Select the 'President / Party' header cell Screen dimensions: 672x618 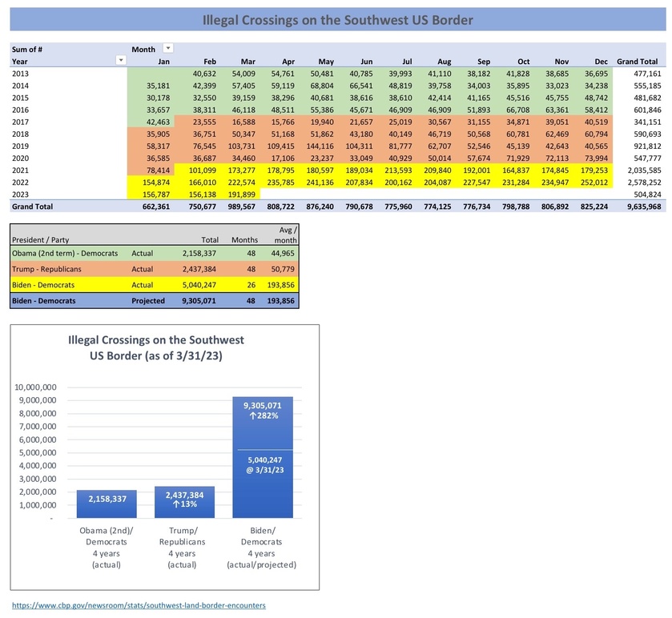click(x=40, y=240)
